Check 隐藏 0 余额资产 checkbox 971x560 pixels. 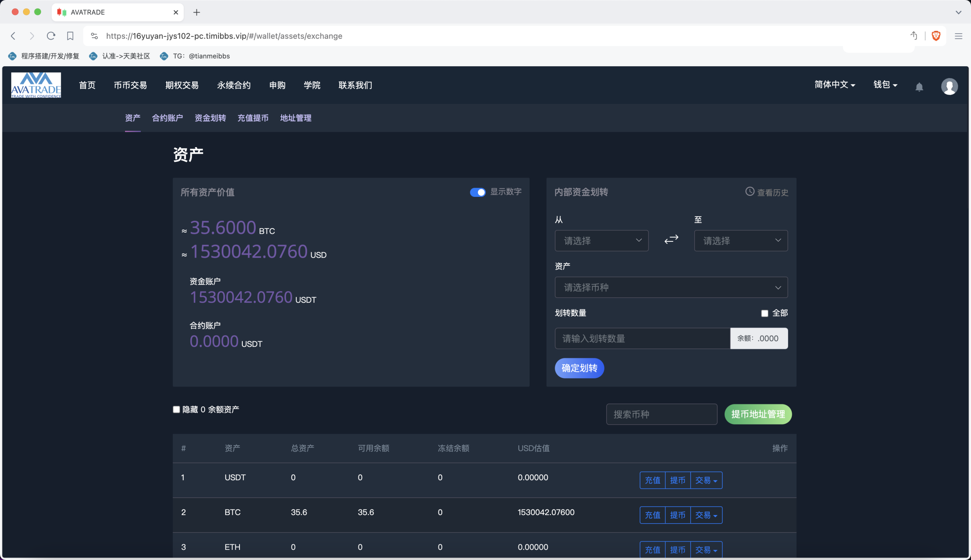coord(176,410)
